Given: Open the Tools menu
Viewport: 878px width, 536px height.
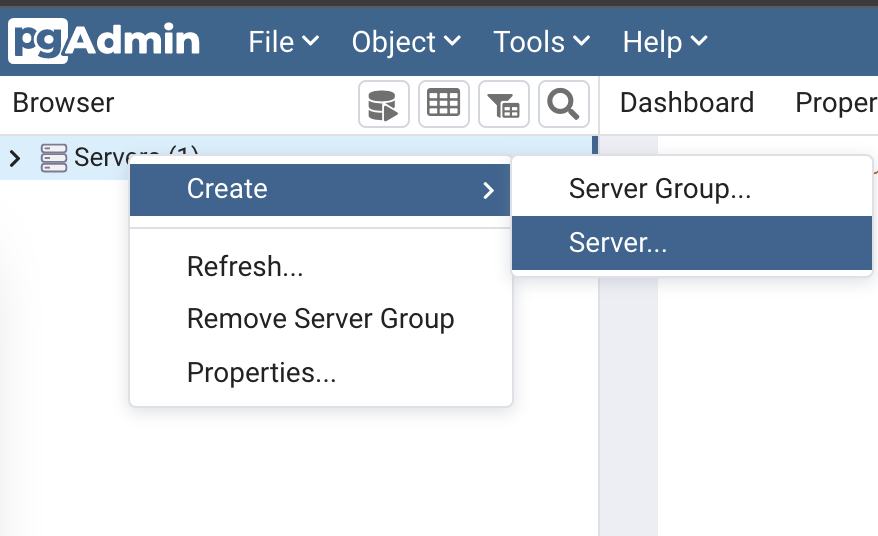Looking at the screenshot, I should pos(541,42).
